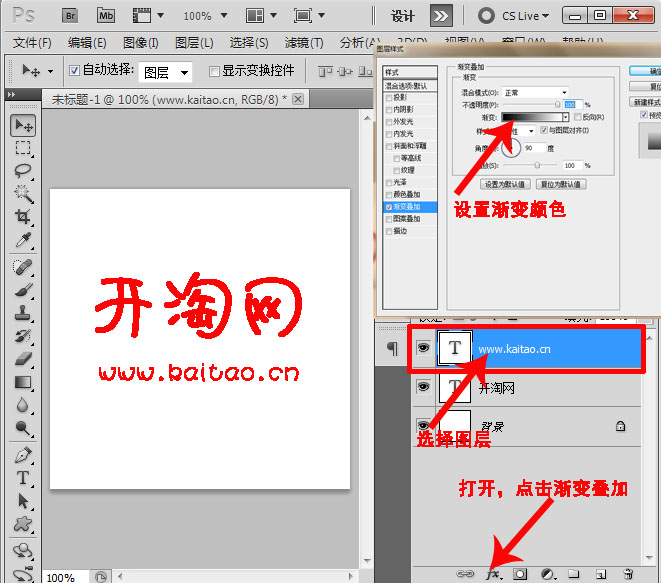Image resolution: width=661 pixels, height=583 pixels.
Task: Enable the 显示变换控件 checkbox
Action: (x=214, y=71)
